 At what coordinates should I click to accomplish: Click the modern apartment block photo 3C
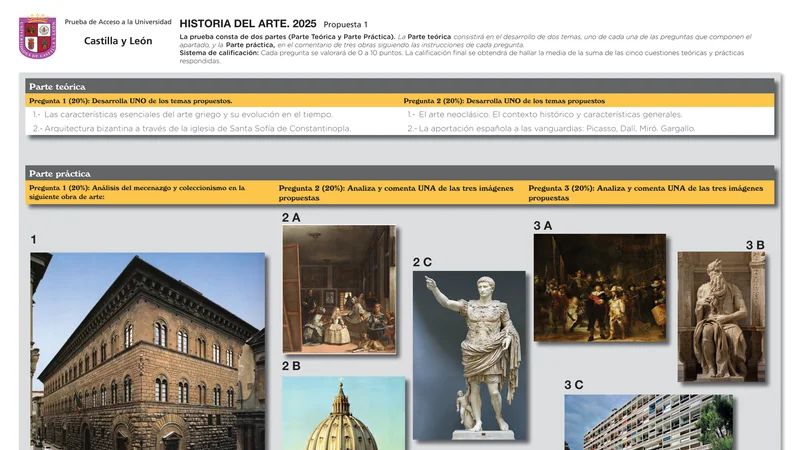(x=648, y=422)
